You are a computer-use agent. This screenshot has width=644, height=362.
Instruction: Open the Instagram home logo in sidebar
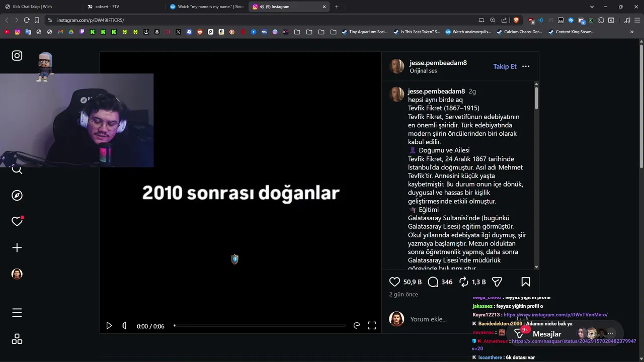(x=17, y=56)
